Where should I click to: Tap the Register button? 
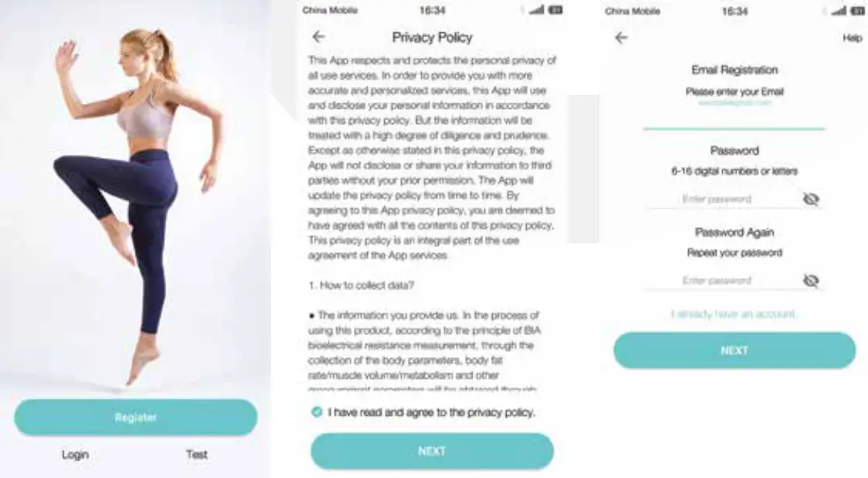(136, 418)
